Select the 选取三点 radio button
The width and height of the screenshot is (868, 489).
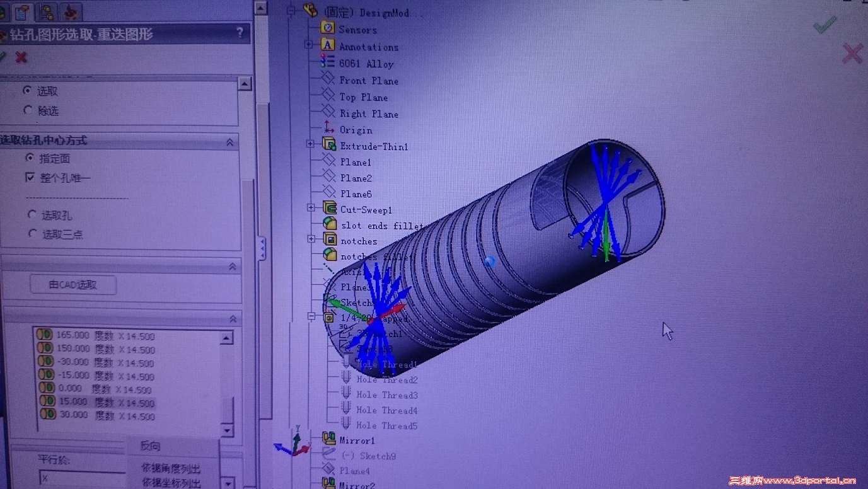click(33, 234)
